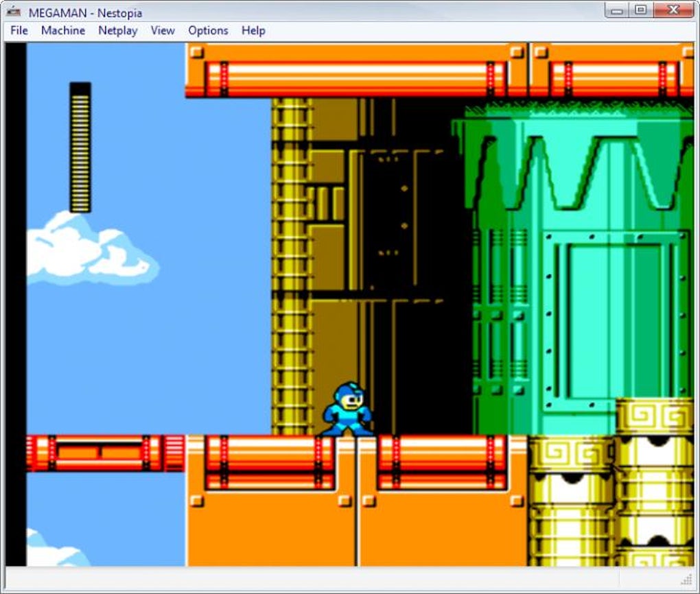This screenshot has width=700, height=594.
Task: Click the yellow spiral-pattern block stack
Action: [x=611, y=483]
